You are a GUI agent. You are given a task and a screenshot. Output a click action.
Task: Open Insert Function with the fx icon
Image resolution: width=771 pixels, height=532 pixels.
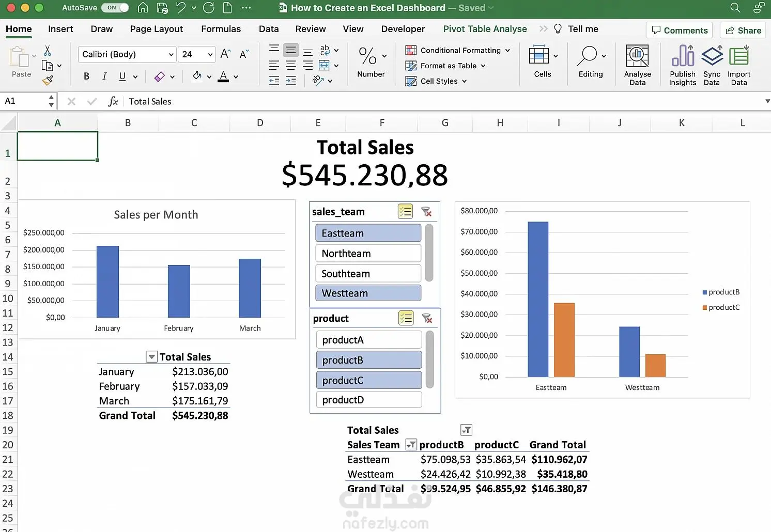click(113, 101)
